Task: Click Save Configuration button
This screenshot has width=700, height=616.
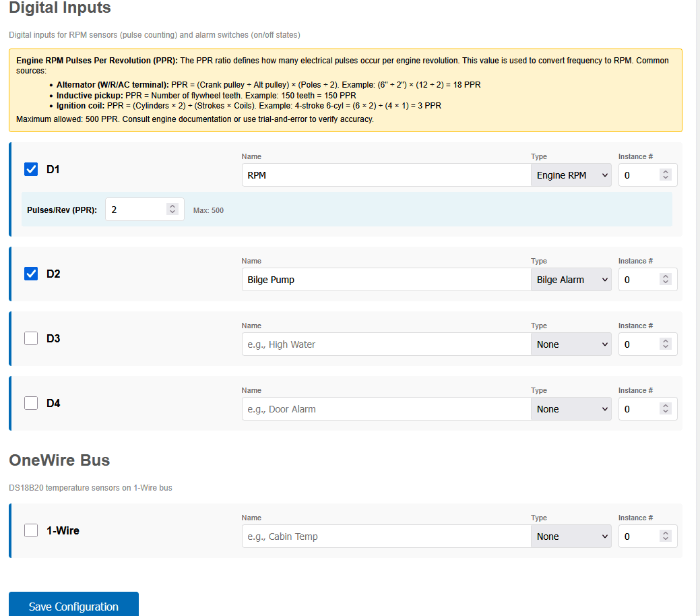Action: coord(73,606)
